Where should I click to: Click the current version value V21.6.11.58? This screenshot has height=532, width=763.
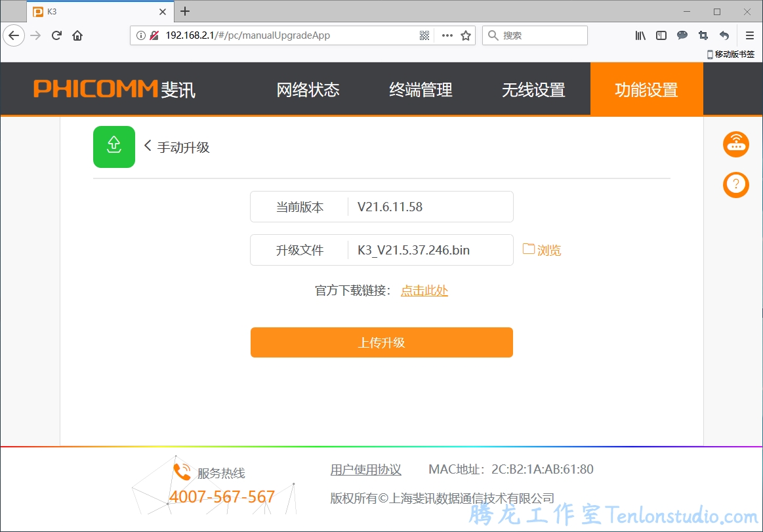[x=390, y=207]
